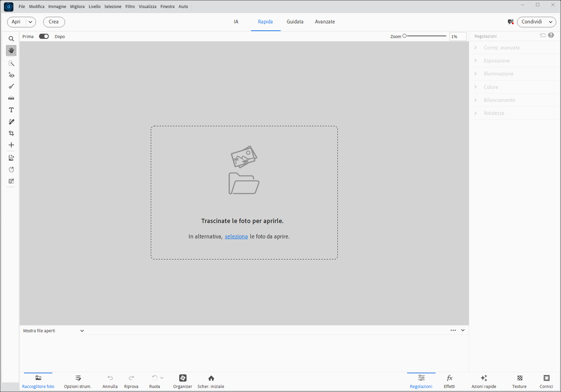Open the Apri dropdown arrow
Image resolution: width=561 pixels, height=392 pixels.
coord(30,22)
